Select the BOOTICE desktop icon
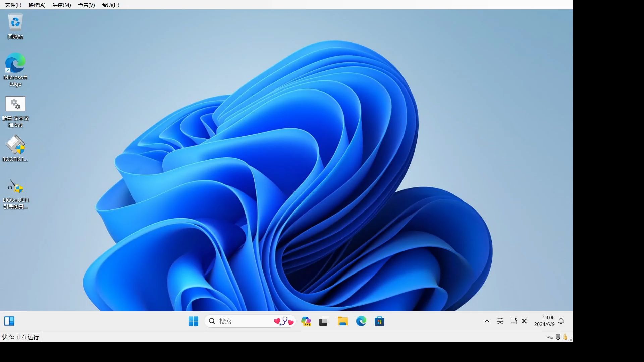Viewport: 644px width, 362px height. pos(15,149)
